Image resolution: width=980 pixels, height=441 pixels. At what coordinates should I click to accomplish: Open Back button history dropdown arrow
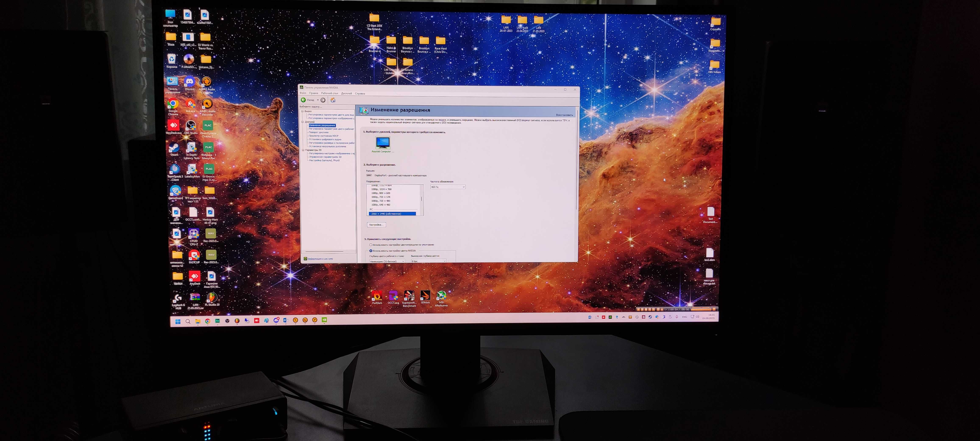(318, 100)
